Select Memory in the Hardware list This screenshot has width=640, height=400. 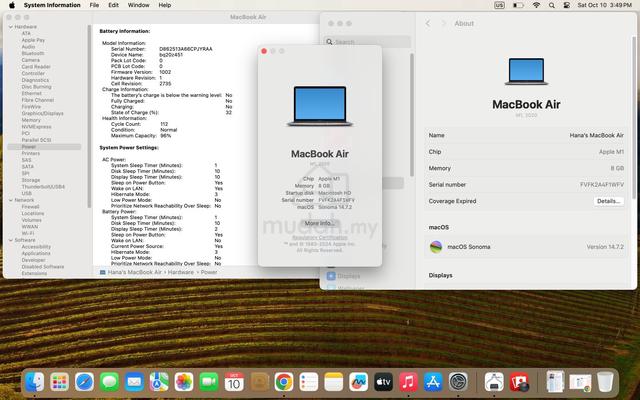click(x=31, y=120)
